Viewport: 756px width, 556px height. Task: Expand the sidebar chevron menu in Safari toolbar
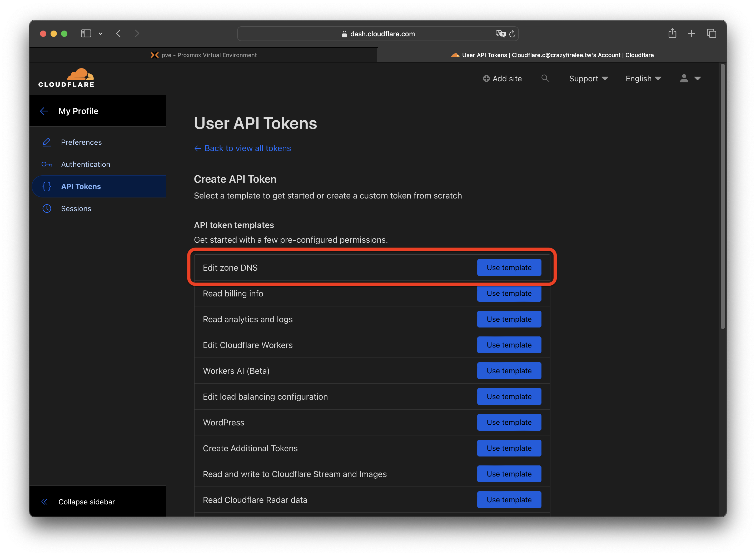pyautogui.click(x=100, y=34)
